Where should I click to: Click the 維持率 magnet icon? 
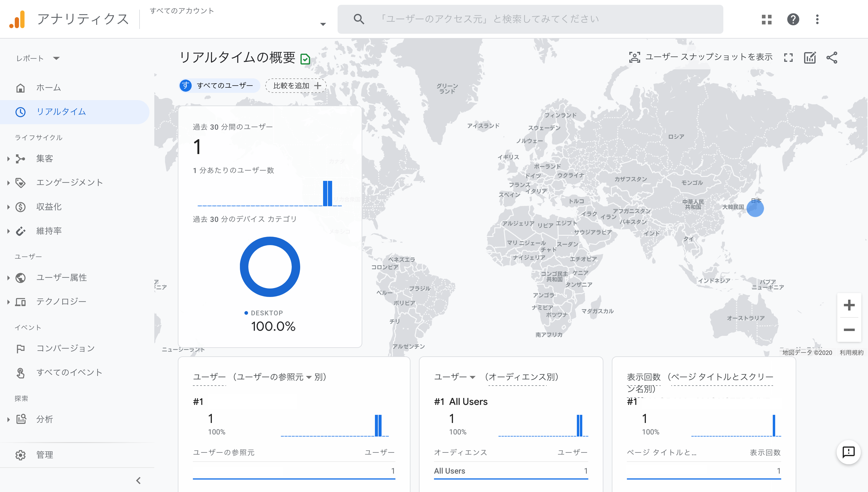[x=20, y=231]
